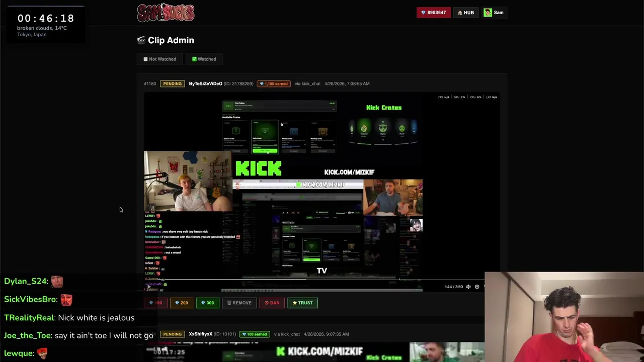The width and height of the screenshot is (644, 362).
Task: Click the PENDING badge on clip #1180
Action: (x=172, y=83)
